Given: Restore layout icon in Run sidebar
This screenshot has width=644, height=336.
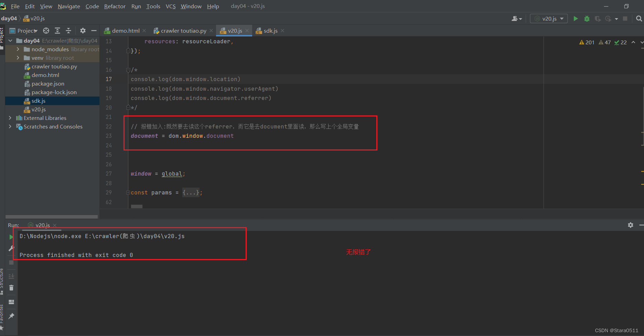Looking at the screenshot, I should point(11,302).
